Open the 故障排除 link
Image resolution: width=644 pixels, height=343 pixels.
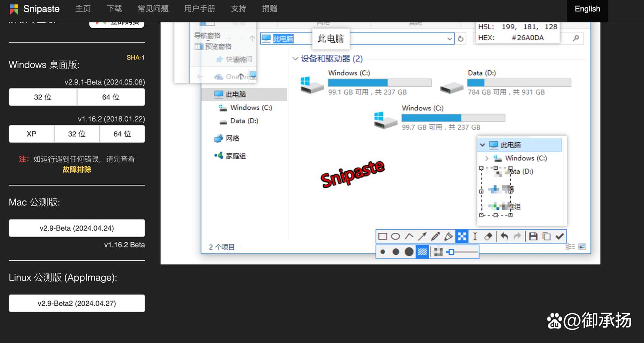click(77, 169)
